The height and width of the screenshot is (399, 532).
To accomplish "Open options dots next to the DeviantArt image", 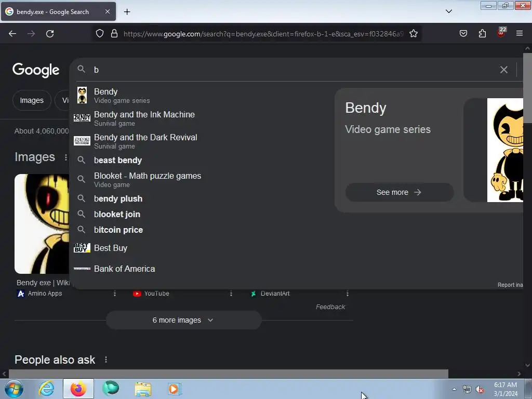I will click(x=348, y=294).
